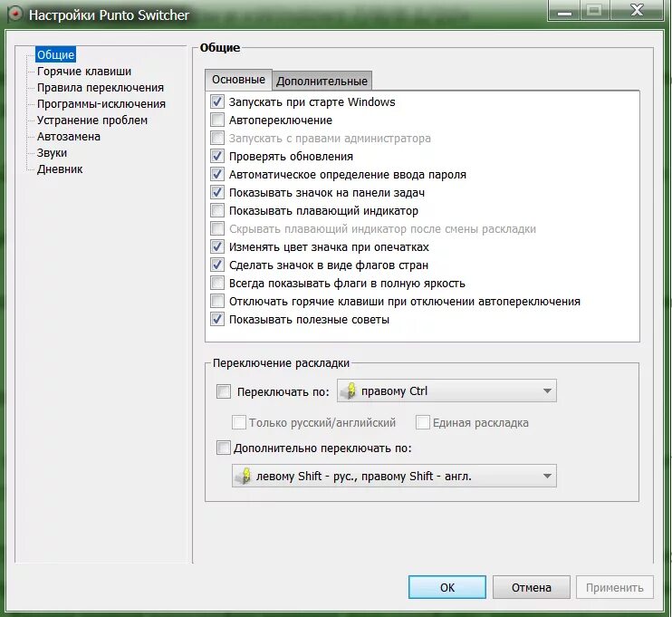Uncheck 'Сделать значок в виде флагов стран'
The image size is (672, 617).
pyautogui.click(x=217, y=265)
